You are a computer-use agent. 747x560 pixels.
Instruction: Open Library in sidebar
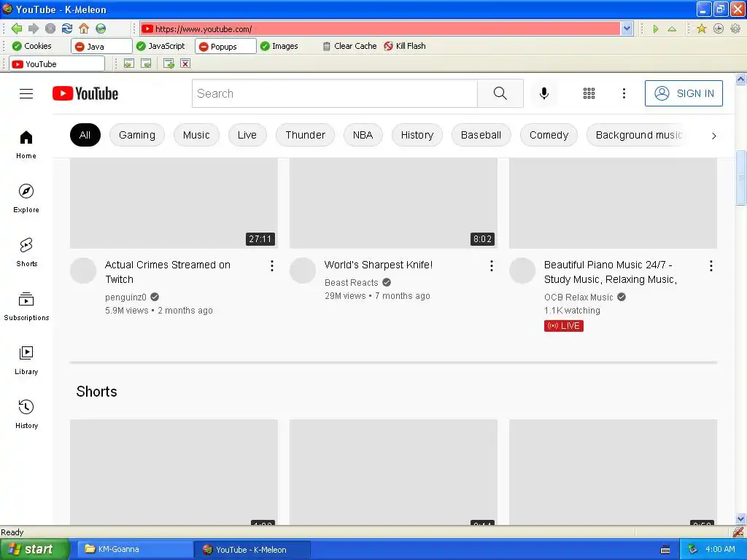[x=26, y=360]
